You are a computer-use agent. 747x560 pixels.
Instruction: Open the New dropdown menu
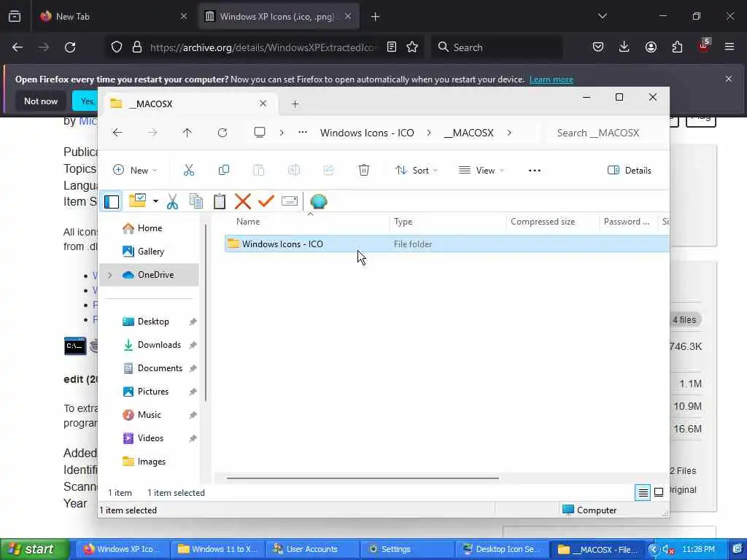coord(135,170)
